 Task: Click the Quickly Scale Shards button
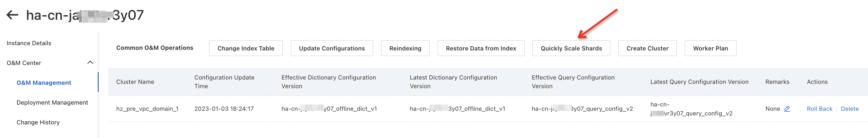pos(571,48)
